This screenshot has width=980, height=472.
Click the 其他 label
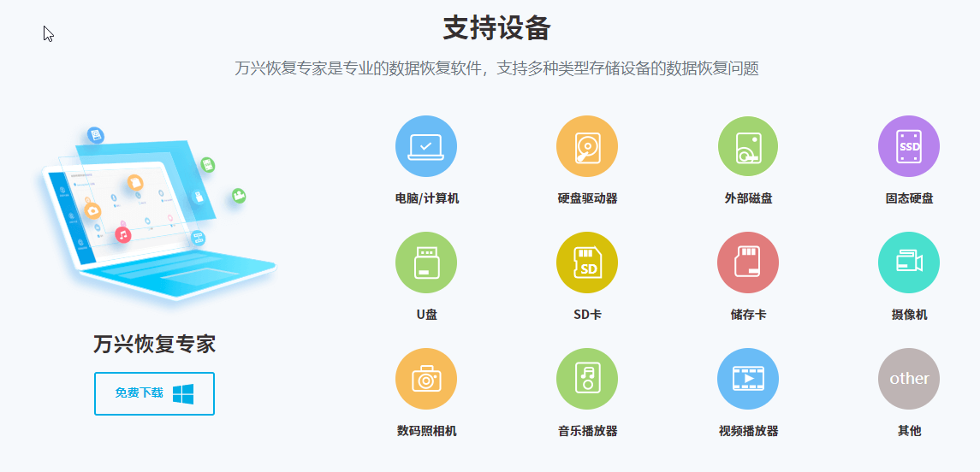tap(909, 431)
